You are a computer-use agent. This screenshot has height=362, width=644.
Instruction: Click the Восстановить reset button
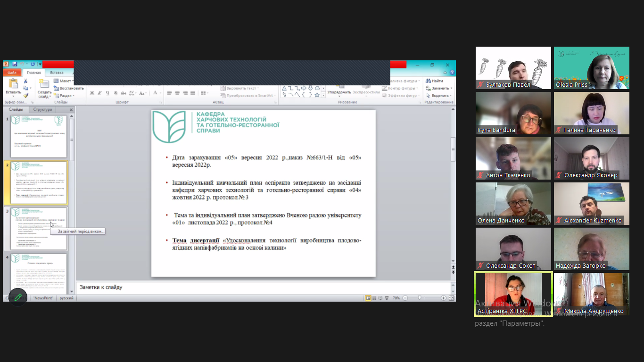tap(69, 88)
